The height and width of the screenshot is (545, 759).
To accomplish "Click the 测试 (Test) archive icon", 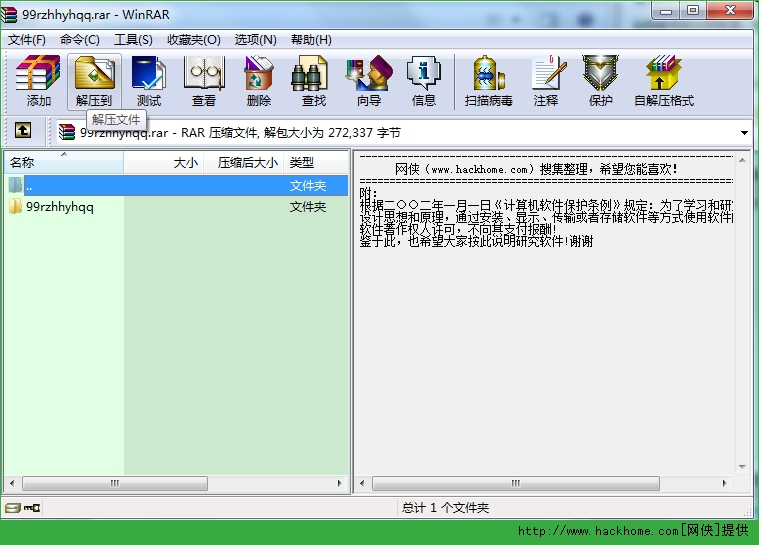I will click(x=149, y=81).
